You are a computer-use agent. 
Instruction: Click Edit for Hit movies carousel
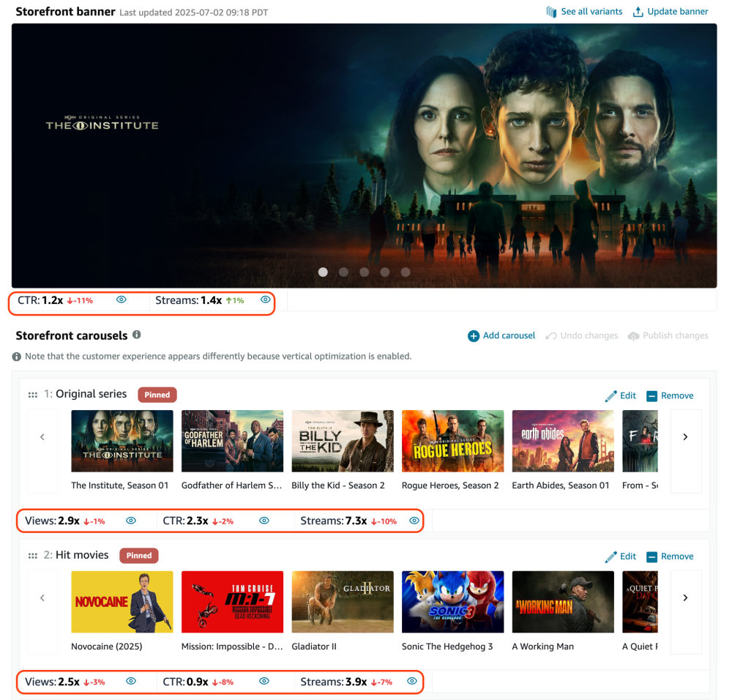tap(628, 556)
